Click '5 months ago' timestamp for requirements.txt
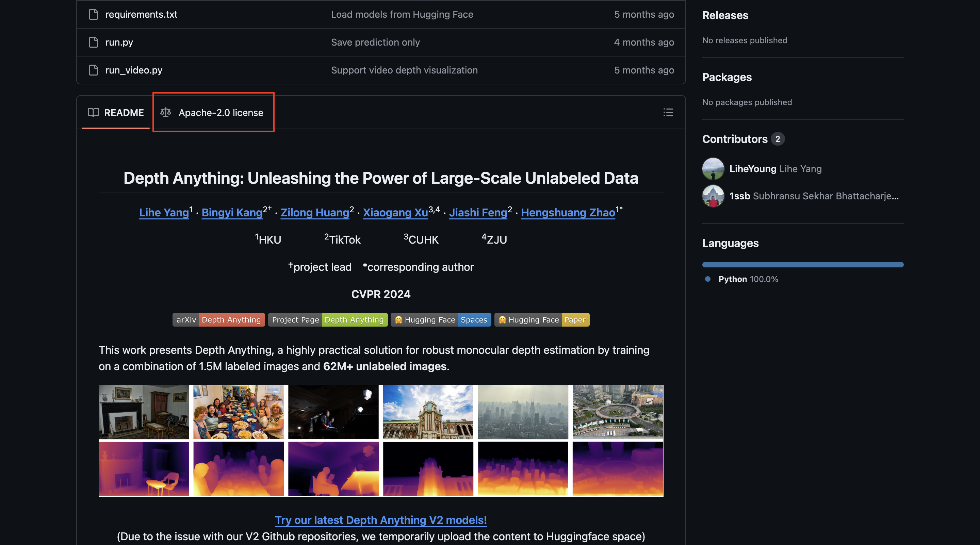Viewport: 980px width, 545px height. tap(644, 14)
